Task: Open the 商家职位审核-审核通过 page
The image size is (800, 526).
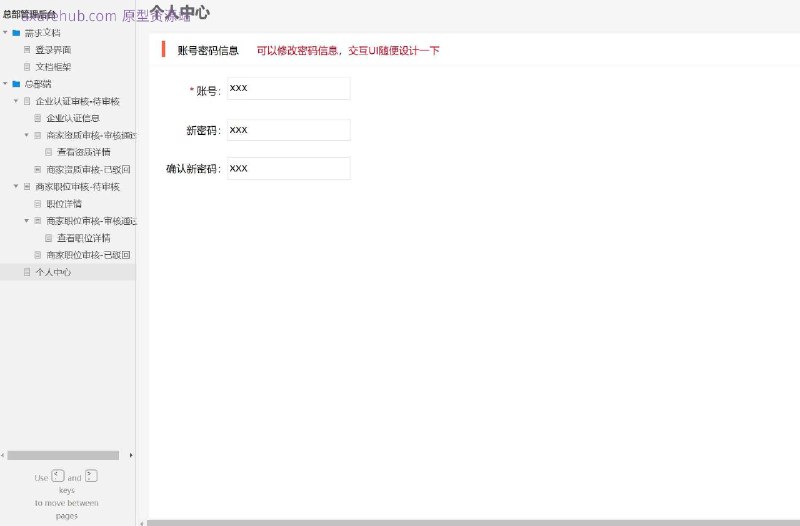Action: click(x=91, y=221)
